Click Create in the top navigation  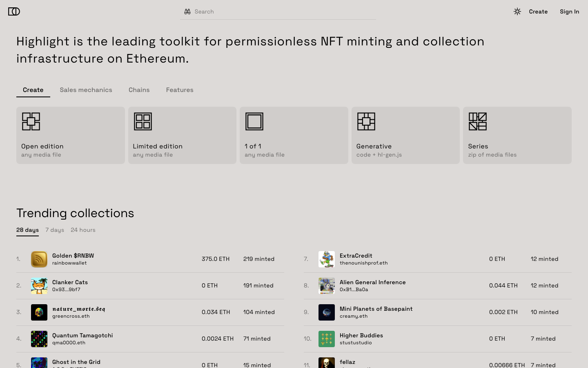[538, 11]
